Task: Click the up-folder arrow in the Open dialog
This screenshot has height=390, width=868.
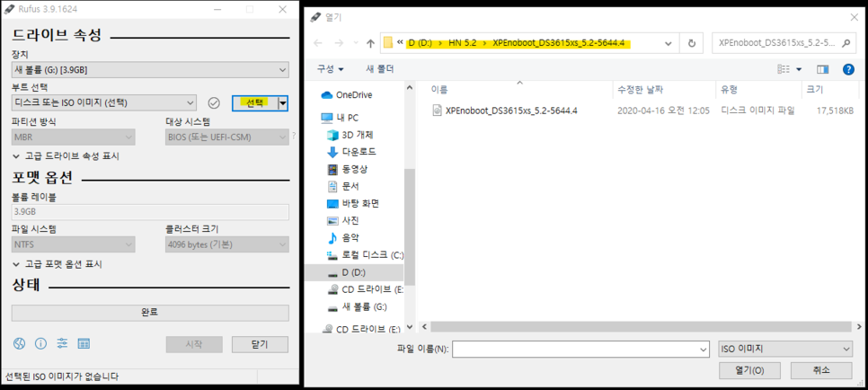Action: (x=370, y=43)
